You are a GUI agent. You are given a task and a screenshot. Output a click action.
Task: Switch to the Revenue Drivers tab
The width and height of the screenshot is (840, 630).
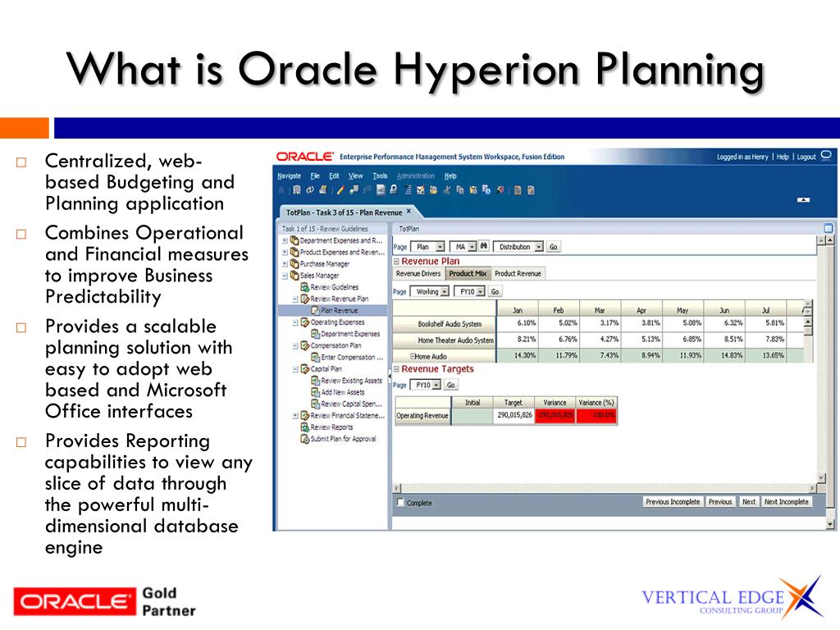418,273
